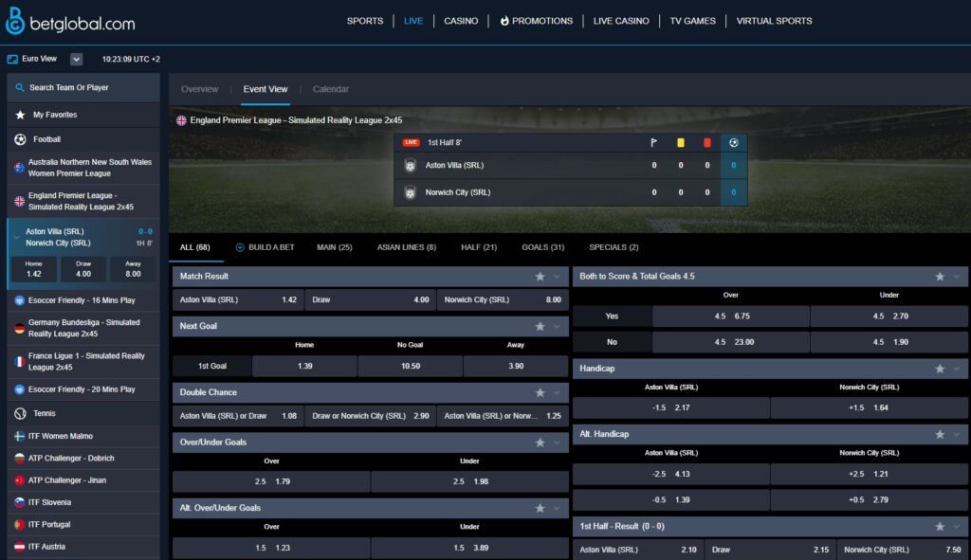Click the goals ball icon in scoreboard
The height and width of the screenshot is (560, 971).
click(734, 143)
